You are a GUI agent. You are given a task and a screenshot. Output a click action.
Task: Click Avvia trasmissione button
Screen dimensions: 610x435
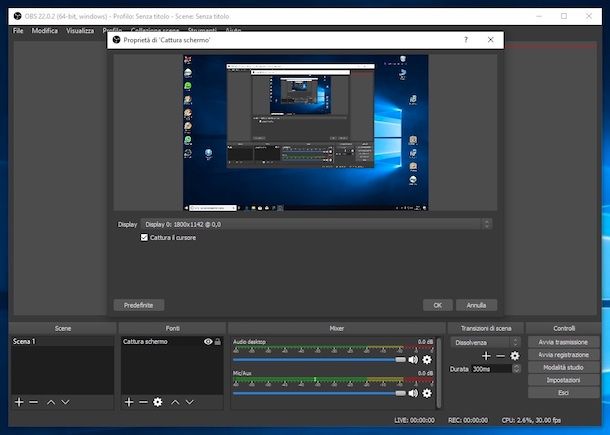tap(563, 342)
